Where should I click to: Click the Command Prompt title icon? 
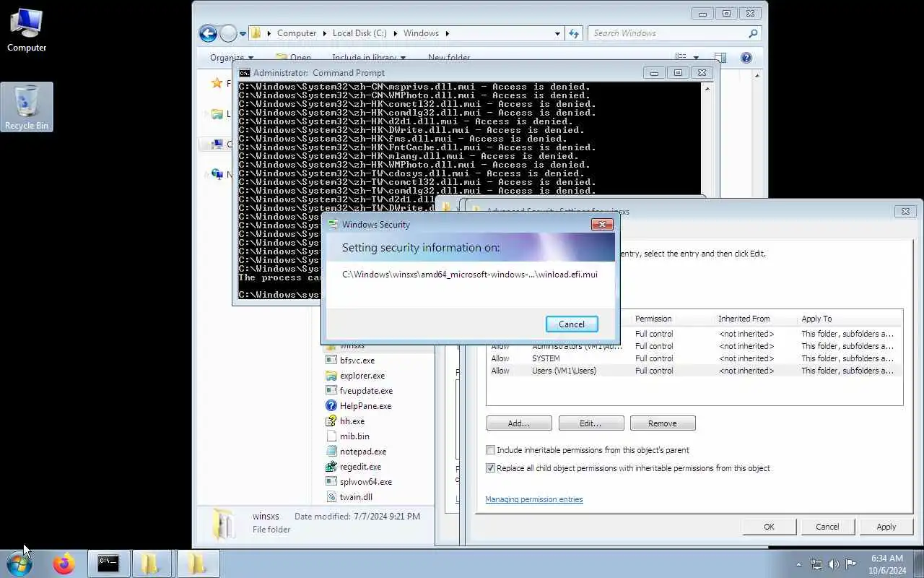[245, 73]
